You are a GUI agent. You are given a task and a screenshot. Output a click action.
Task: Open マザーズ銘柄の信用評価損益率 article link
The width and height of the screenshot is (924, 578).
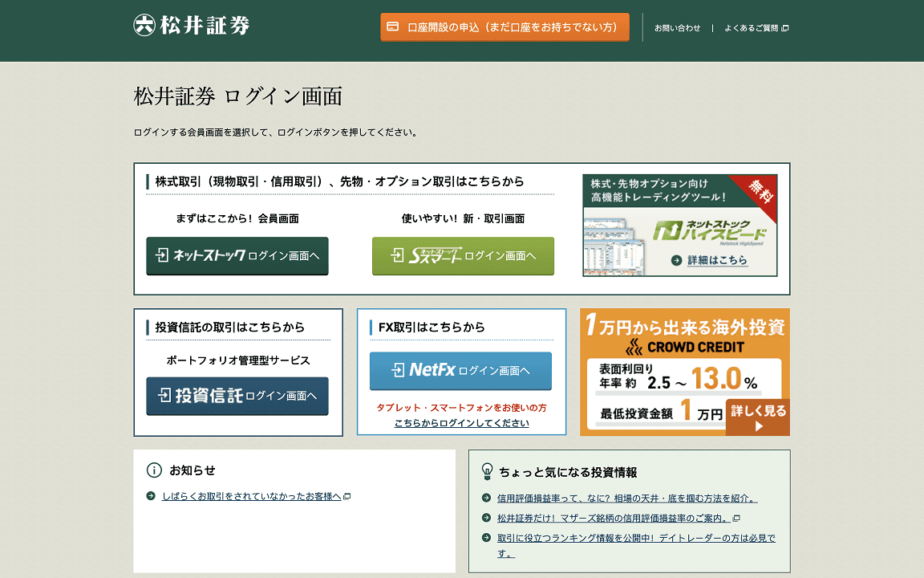point(614,519)
